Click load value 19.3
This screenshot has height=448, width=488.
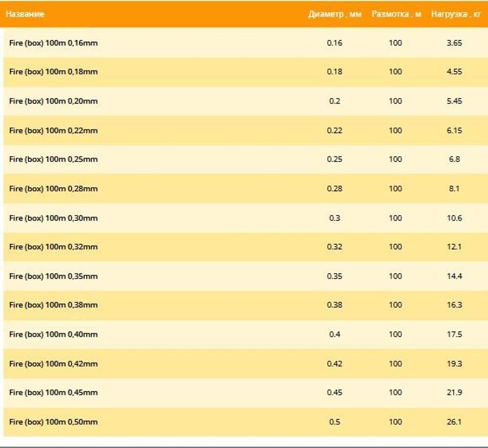click(454, 364)
